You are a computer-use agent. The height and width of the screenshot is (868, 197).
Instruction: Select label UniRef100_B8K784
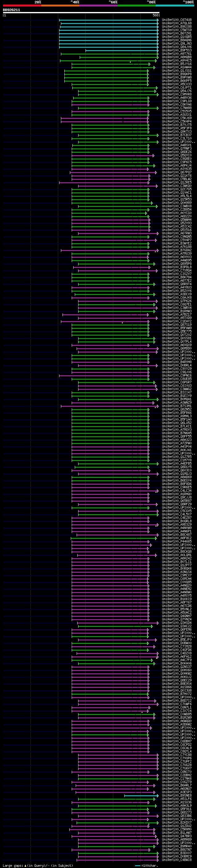[x=177, y=277]
